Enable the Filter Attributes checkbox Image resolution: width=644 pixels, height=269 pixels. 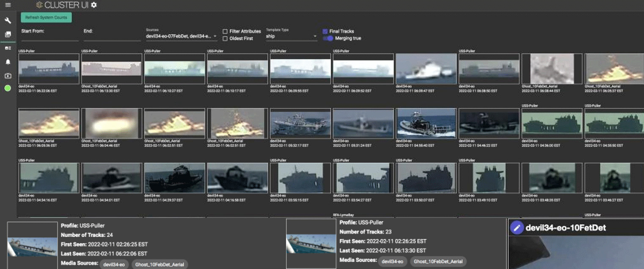point(225,31)
